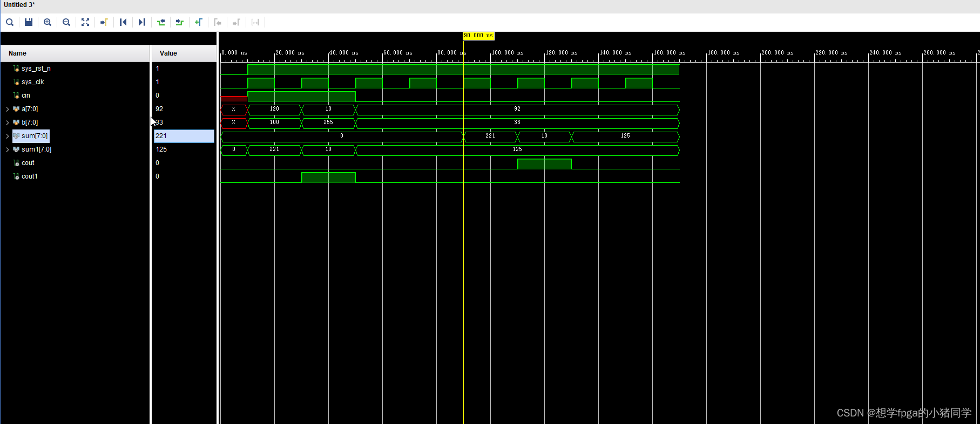Click the 125 segment in sum waveform

[x=625, y=136]
